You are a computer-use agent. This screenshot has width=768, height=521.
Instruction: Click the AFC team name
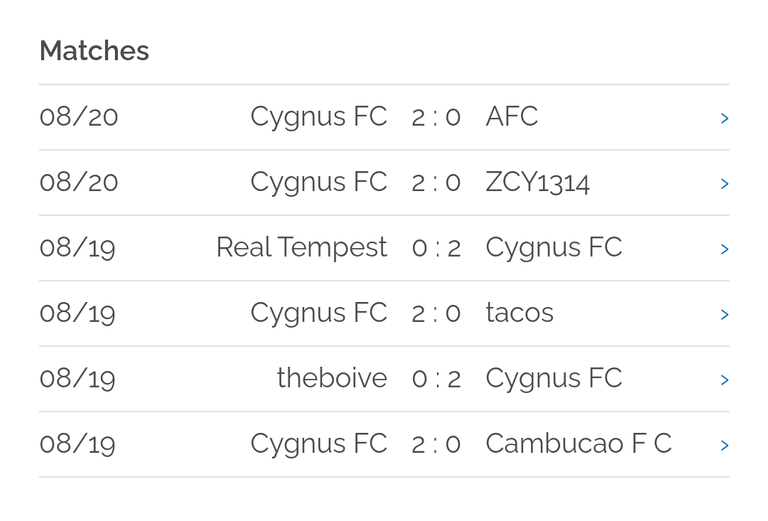pos(511,117)
